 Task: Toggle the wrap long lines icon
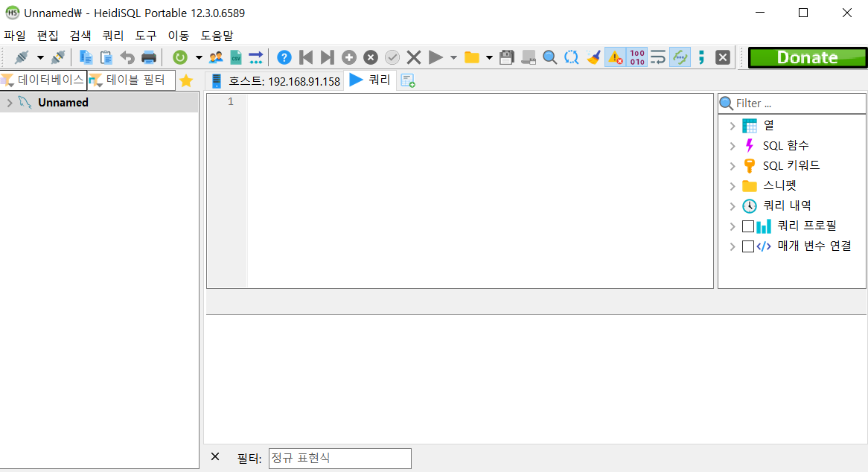(658, 57)
